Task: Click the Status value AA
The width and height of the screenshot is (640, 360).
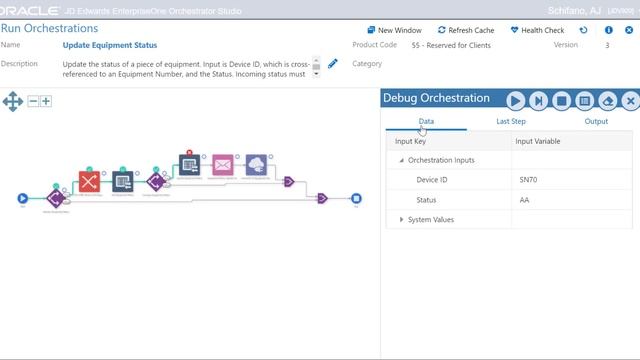Action: [524, 200]
